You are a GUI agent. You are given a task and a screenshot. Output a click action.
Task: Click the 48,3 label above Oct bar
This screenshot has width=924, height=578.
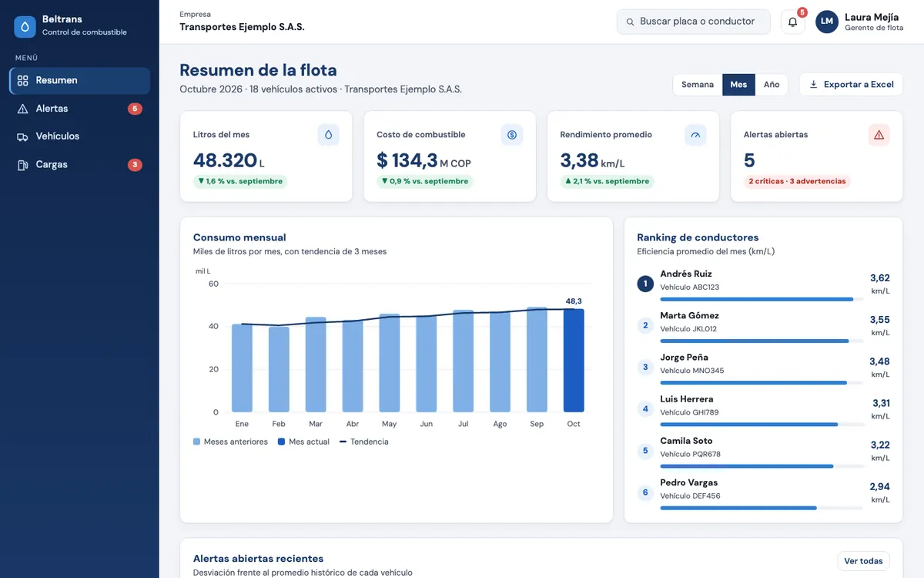[x=574, y=301]
